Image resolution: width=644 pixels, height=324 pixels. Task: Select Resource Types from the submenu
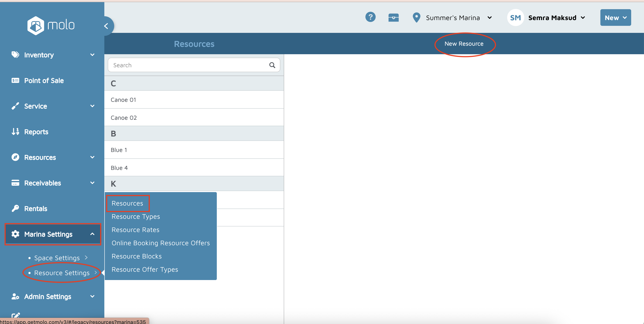[136, 216]
